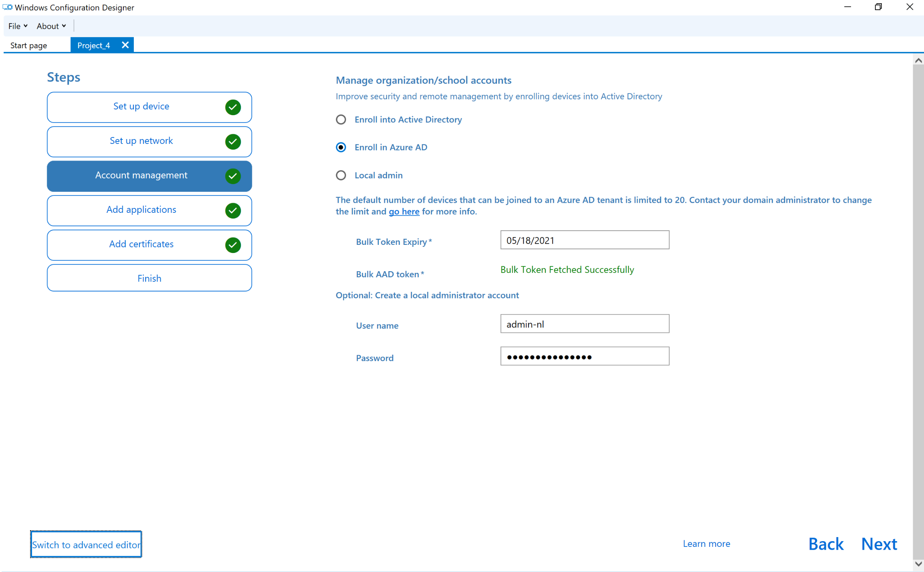Screen dimensions: 924x572
Task: Open the File dropdown menu
Action: tap(17, 26)
